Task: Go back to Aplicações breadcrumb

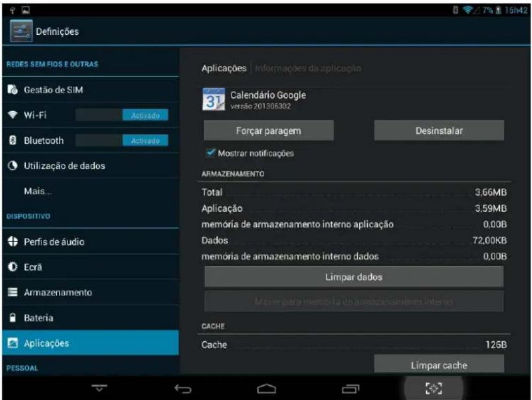Action: [x=224, y=68]
